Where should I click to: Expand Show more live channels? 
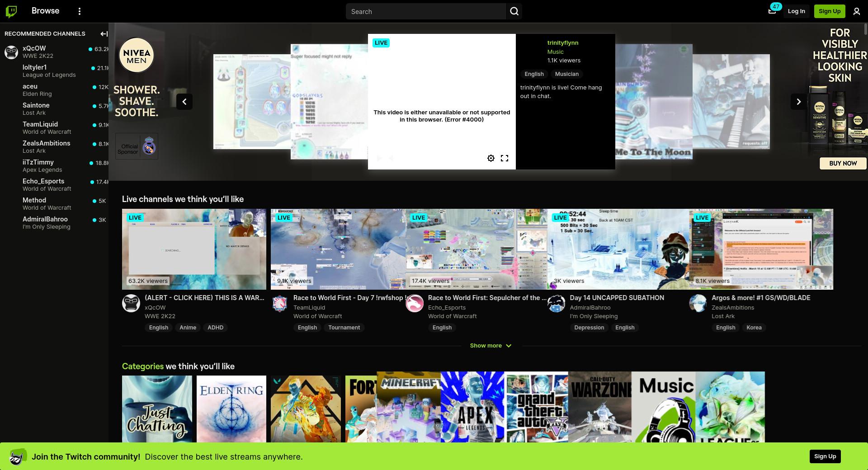(491, 346)
